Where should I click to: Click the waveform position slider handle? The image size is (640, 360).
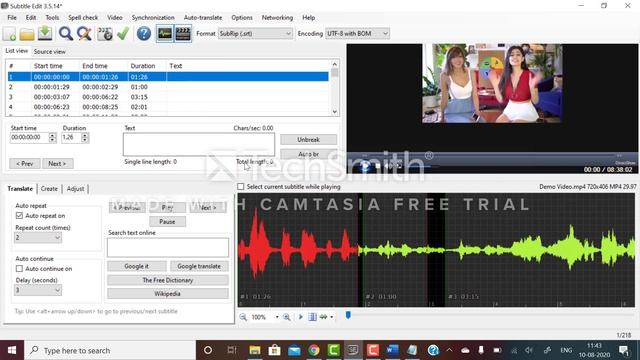tap(348, 316)
